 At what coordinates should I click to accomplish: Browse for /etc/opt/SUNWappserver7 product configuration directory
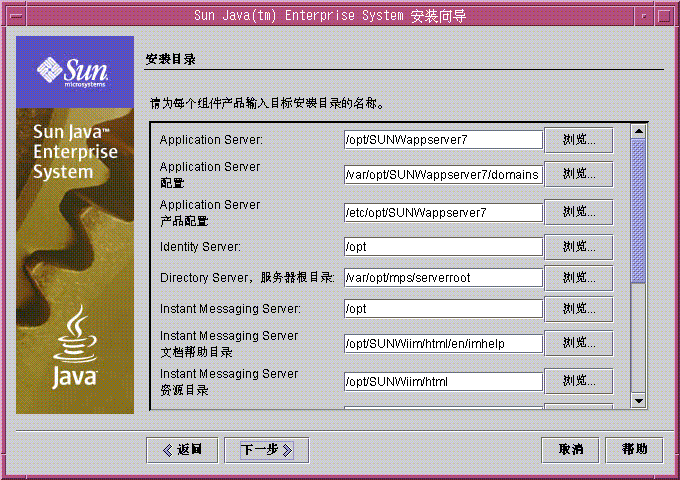[x=579, y=212]
